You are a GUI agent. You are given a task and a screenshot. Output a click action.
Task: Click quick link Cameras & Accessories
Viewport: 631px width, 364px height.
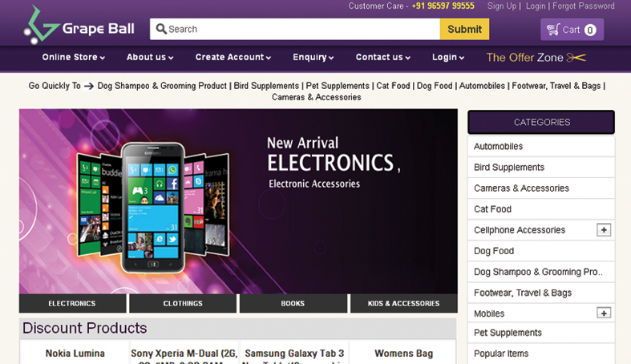pos(317,97)
